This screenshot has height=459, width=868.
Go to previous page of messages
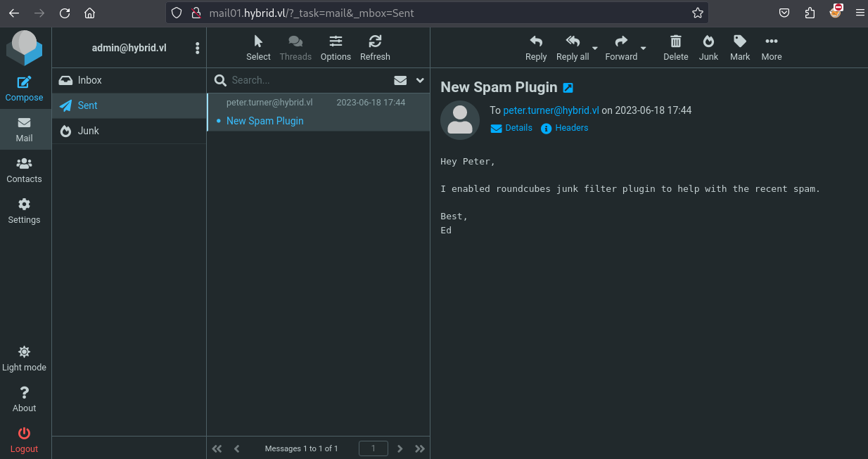pos(237,448)
